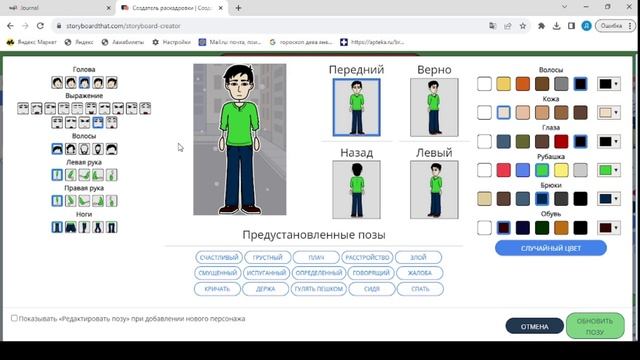The height and width of the screenshot is (360, 640).
Task: Set pants color to the beige swatch
Action: pos(484,199)
